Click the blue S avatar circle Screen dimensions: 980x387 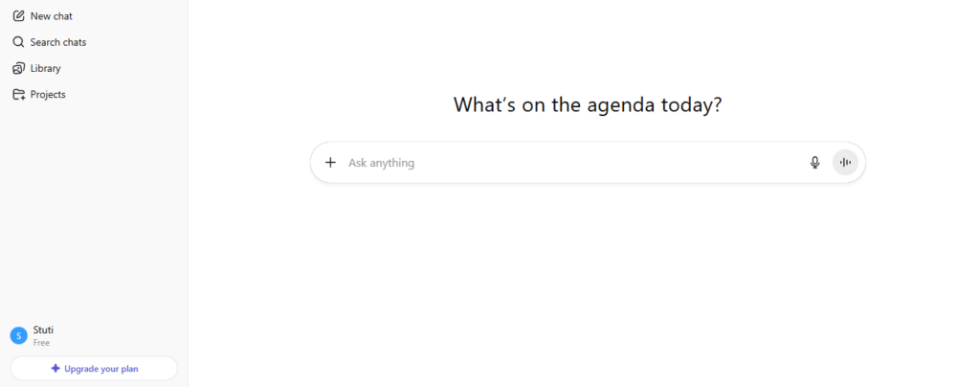click(x=18, y=335)
